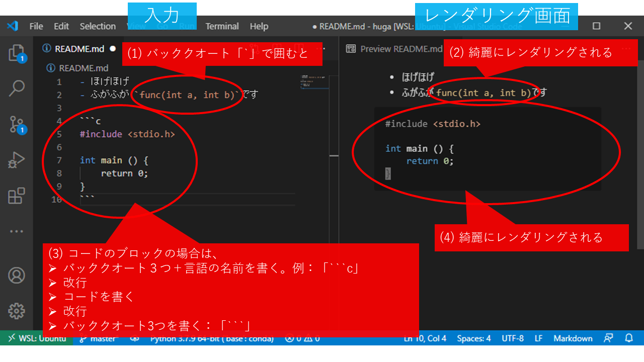Click 'int main () {' in preview code block
644x362 pixels.
(420, 148)
